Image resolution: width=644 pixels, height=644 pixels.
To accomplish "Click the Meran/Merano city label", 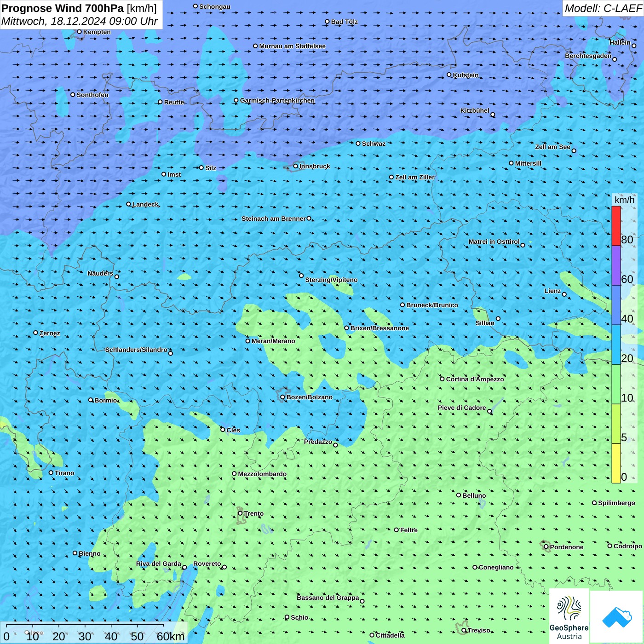I will point(273,341).
